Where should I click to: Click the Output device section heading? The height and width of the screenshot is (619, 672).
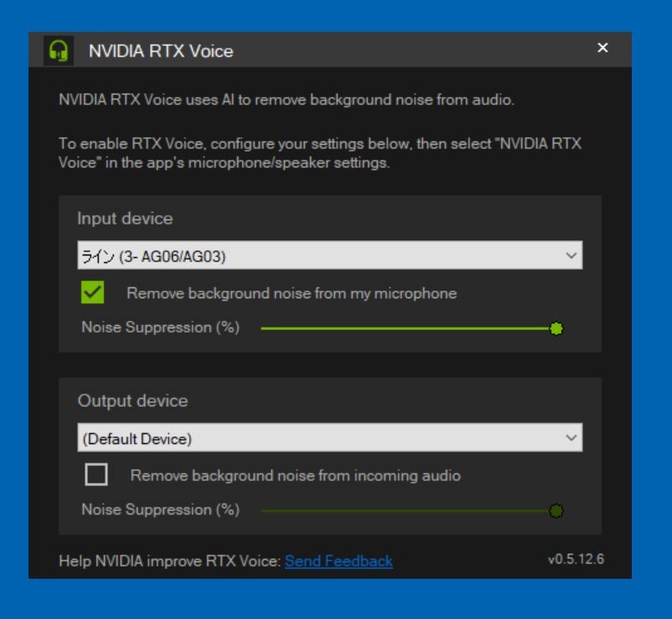click(x=132, y=400)
